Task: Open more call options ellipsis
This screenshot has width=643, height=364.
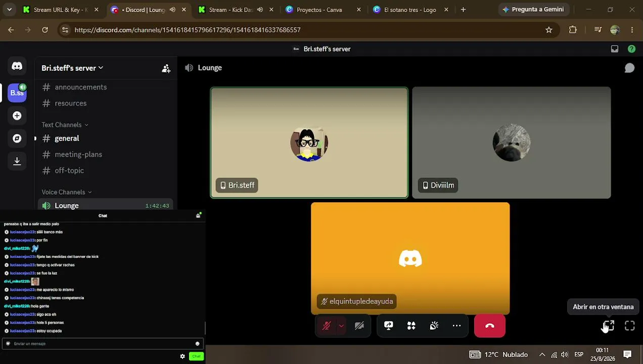Action: point(457,326)
